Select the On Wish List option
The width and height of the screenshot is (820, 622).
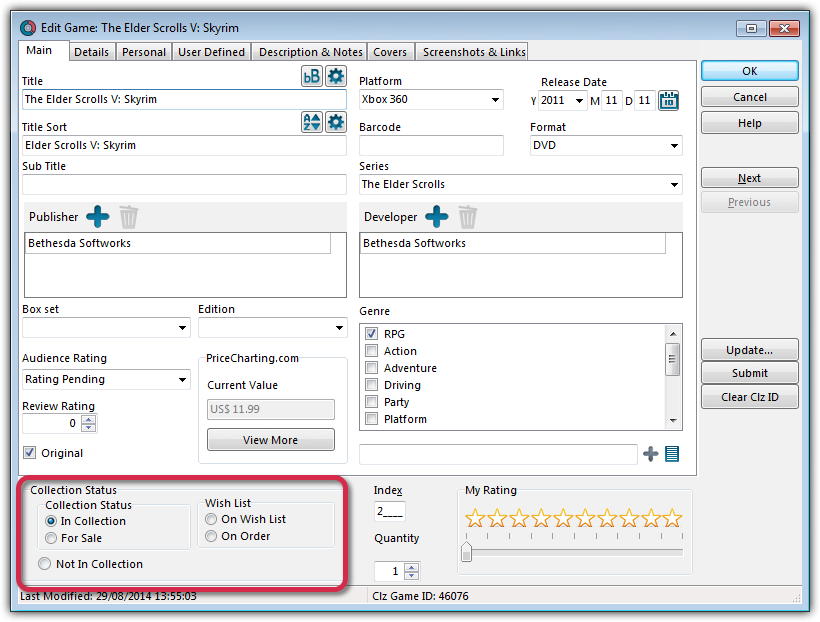[211, 519]
